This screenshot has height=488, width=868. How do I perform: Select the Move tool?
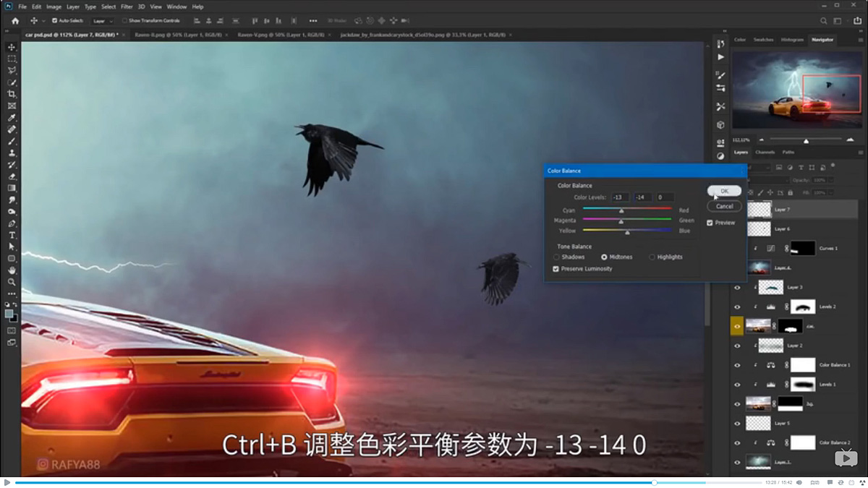(x=11, y=46)
